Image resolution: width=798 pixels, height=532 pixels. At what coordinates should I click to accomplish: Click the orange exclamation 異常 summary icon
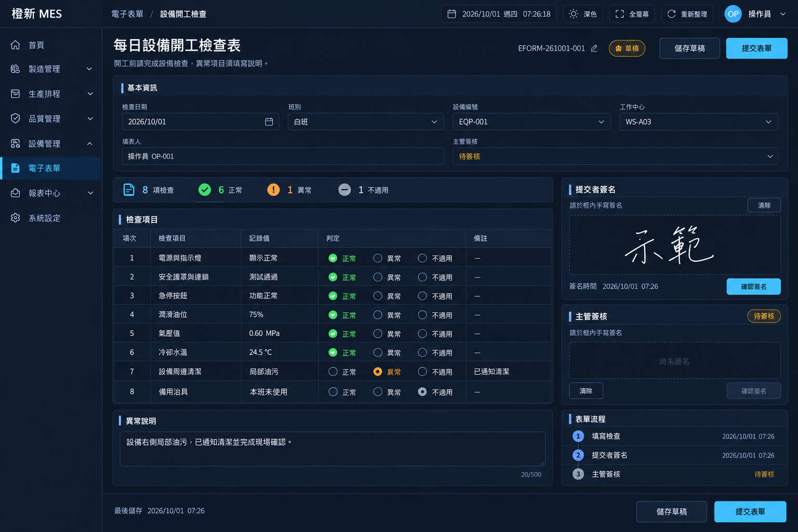273,190
